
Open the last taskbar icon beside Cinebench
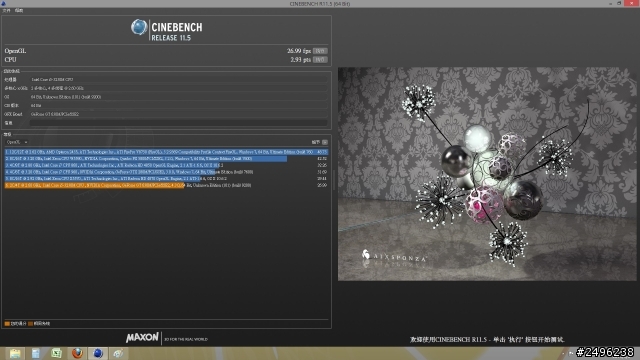coord(118,353)
